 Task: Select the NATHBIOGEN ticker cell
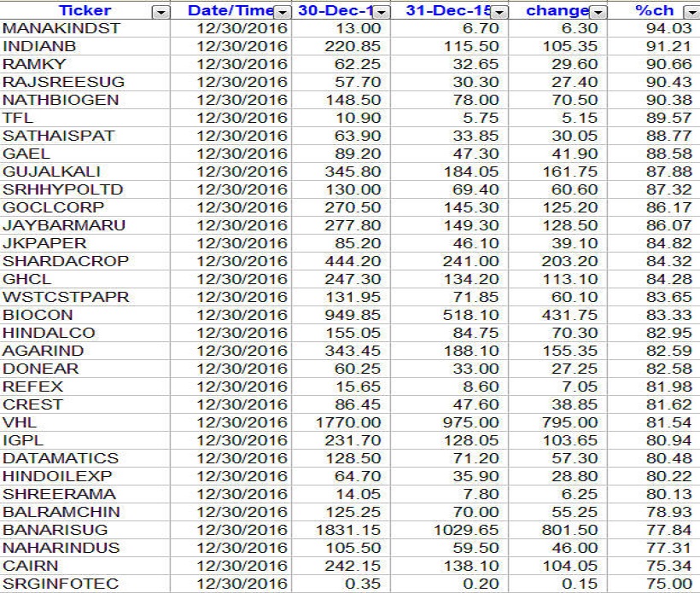(x=85, y=100)
